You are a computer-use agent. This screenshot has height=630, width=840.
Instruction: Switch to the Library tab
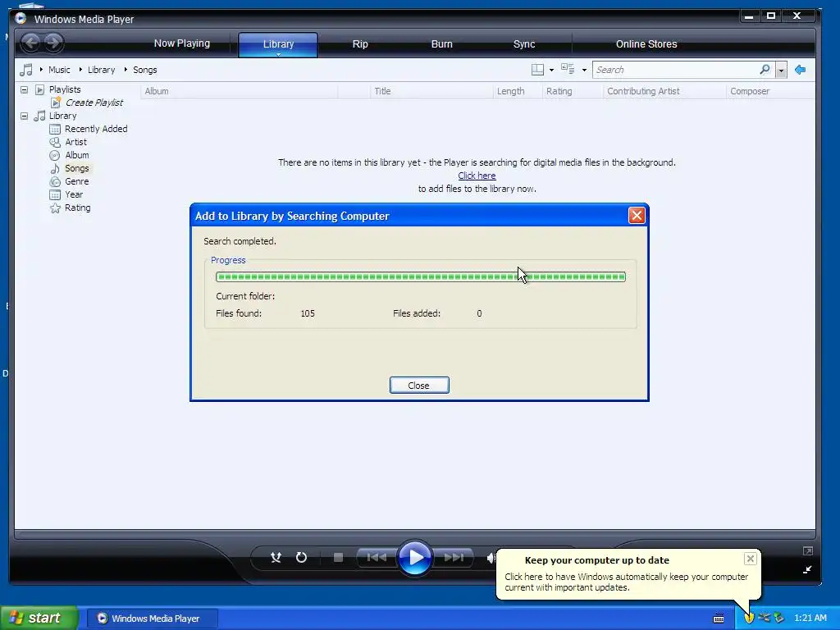[x=278, y=44]
